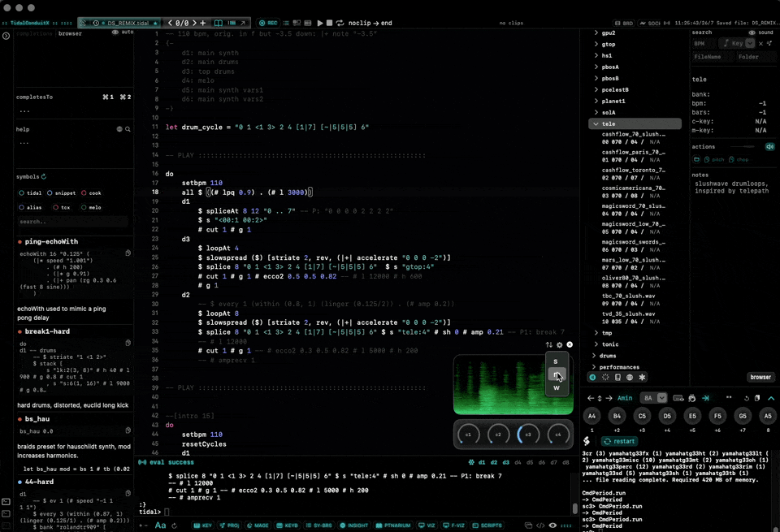Image resolution: width=780 pixels, height=532 pixels.
Task: Focus the BPM search field
Action: tap(705, 43)
